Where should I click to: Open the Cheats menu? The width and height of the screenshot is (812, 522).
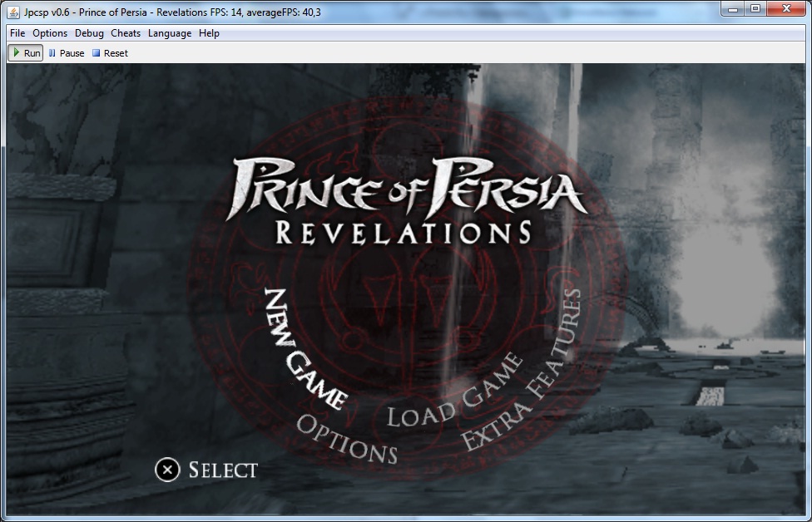tap(126, 33)
